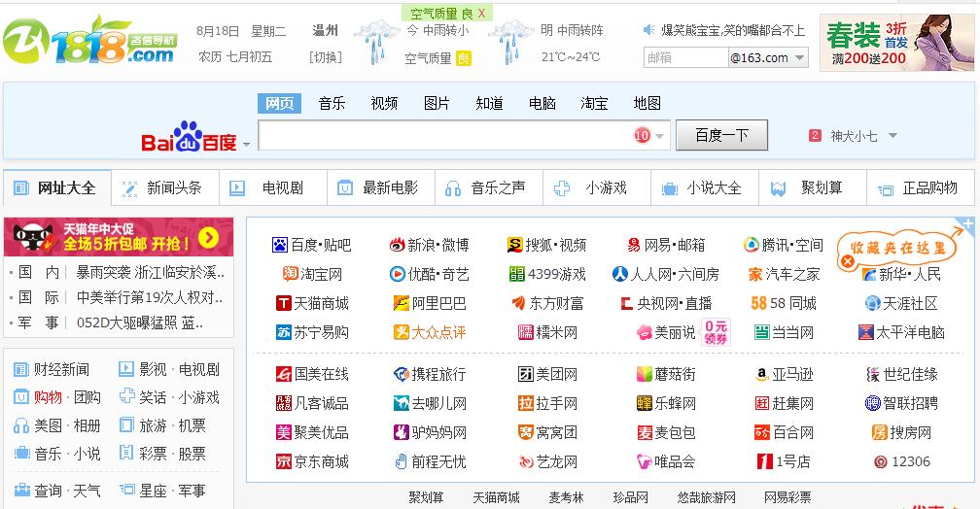Open the 购物 category link
This screenshot has width=980, height=509.
click(48, 397)
